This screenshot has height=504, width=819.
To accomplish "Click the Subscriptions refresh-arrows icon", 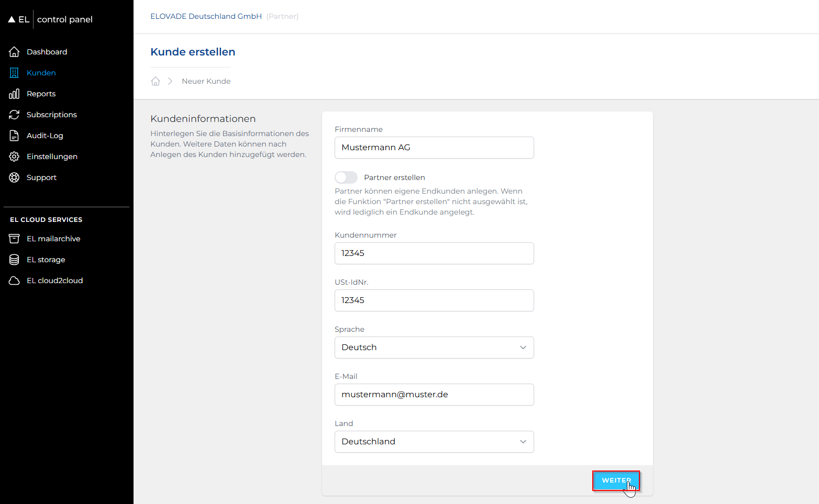I will tap(14, 115).
